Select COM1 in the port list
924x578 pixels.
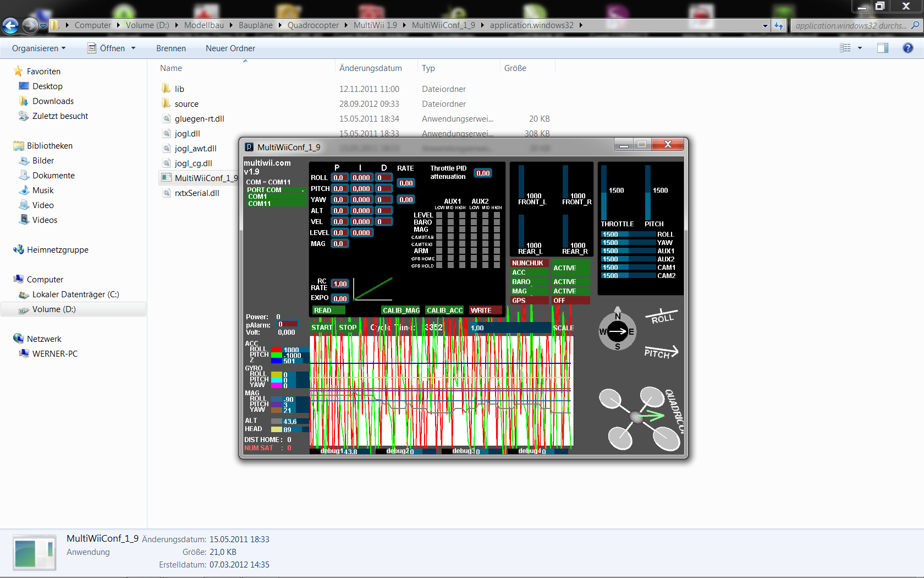pyautogui.click(x=276, y=197)
